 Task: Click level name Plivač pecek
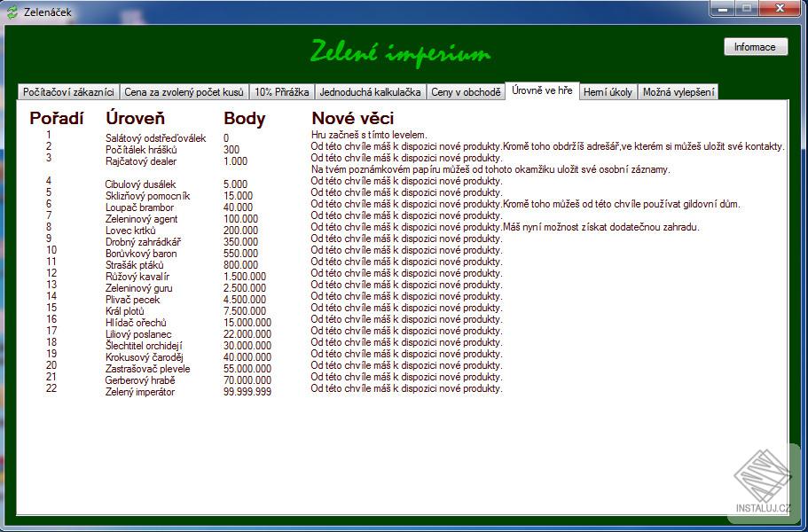pyautogui.click(x=132, y=300)
